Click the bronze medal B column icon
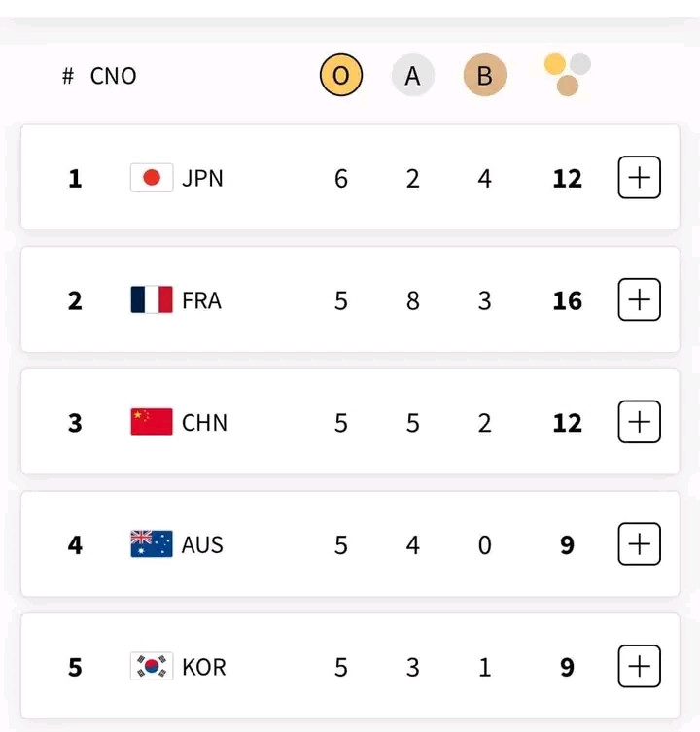700x732 pixels. click(x=484, y=76)
